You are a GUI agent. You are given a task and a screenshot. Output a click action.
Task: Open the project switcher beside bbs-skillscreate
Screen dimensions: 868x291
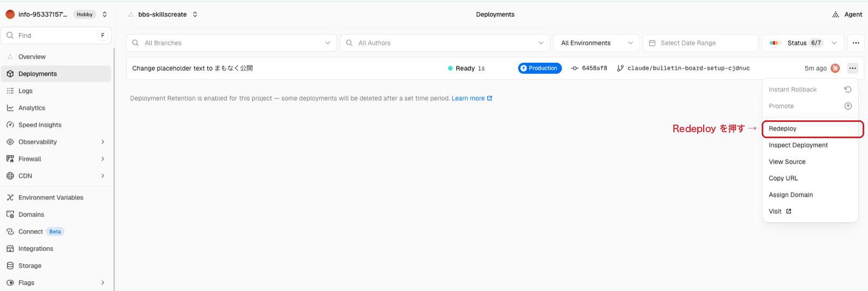[x=195, y=15]
